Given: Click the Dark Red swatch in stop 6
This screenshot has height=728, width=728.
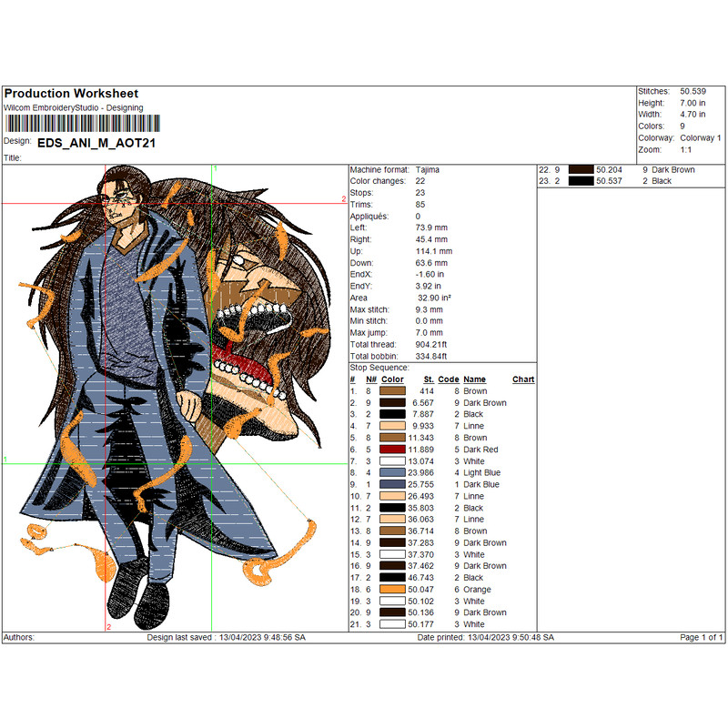Looking at the screenshot, I should click(392, 450).
